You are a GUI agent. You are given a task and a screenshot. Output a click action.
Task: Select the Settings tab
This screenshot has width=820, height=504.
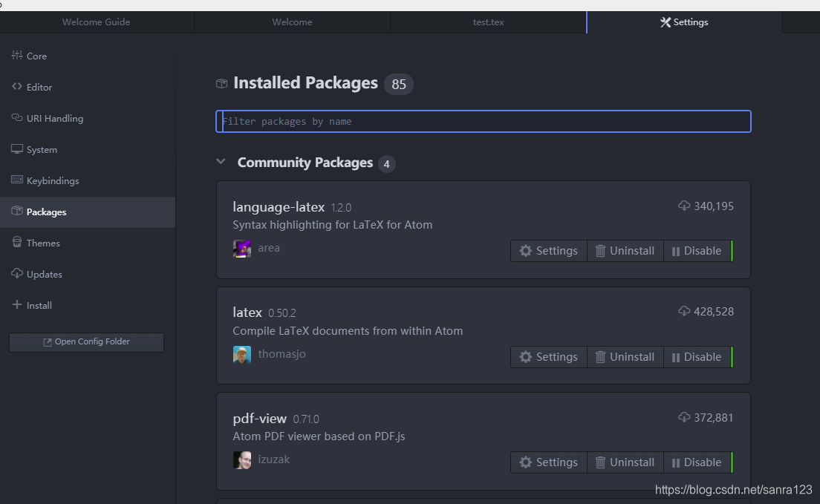coord(685,22)
